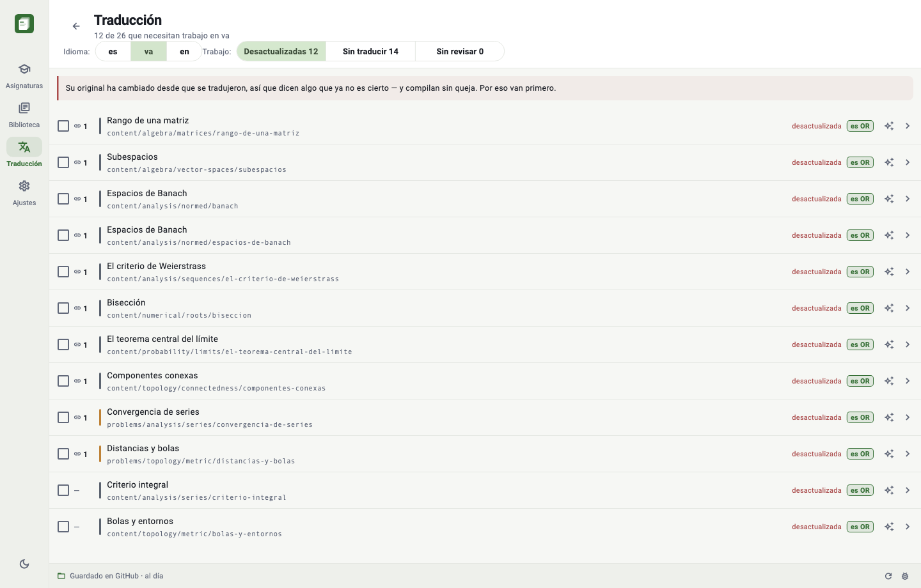Click folder icon beside Guardado en GitHub
This screenshot has width=921, height=588.
61,576
